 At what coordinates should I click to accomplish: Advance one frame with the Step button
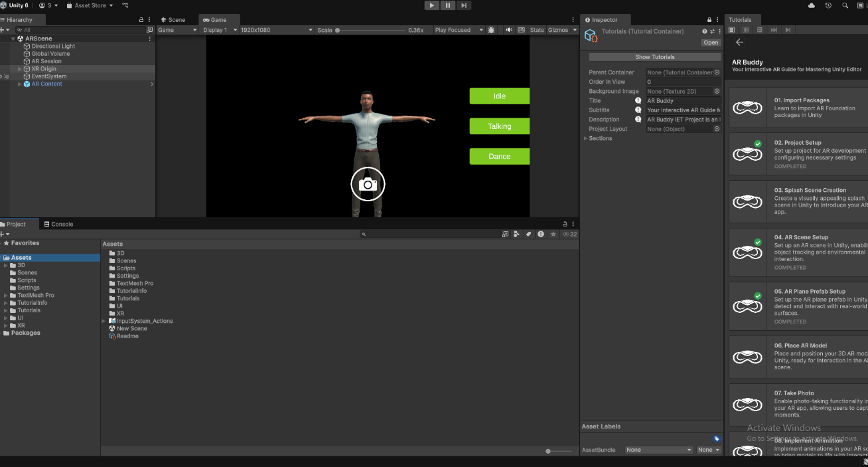pos(464,5)
